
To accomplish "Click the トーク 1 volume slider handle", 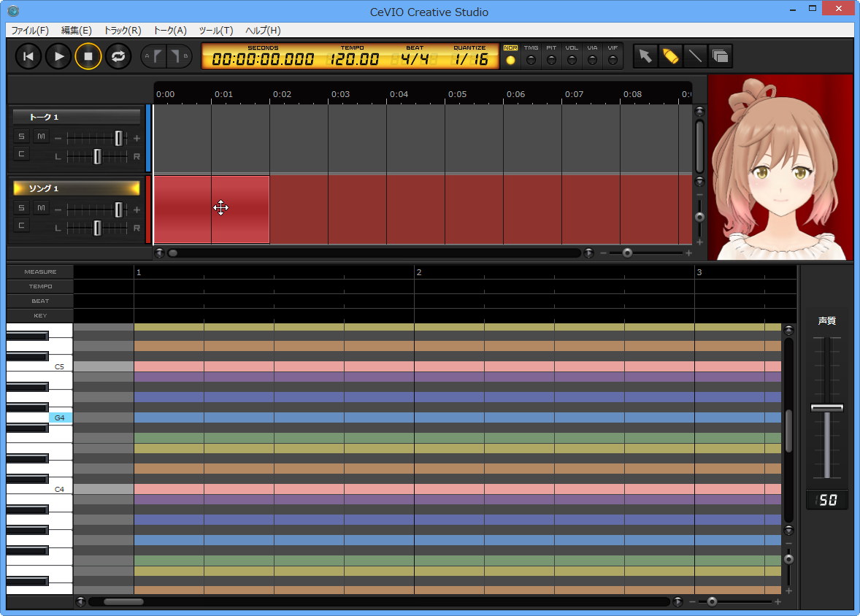I will (118, 138).
